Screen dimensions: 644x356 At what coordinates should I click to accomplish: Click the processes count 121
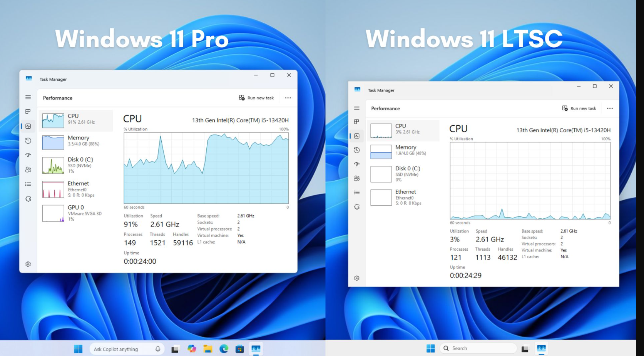(456, 258)
